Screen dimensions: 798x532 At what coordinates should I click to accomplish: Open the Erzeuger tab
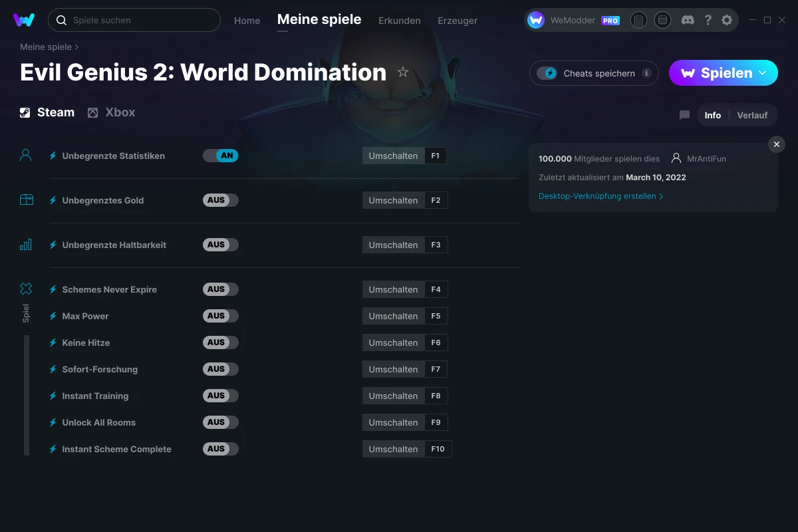pyautogui.click(x=458, y=21)
